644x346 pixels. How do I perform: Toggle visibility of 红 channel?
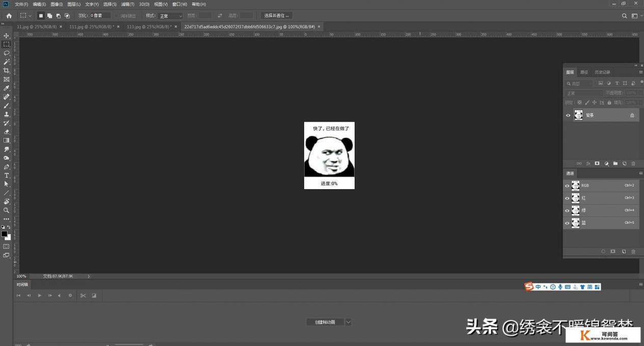[x=567, y=198]
